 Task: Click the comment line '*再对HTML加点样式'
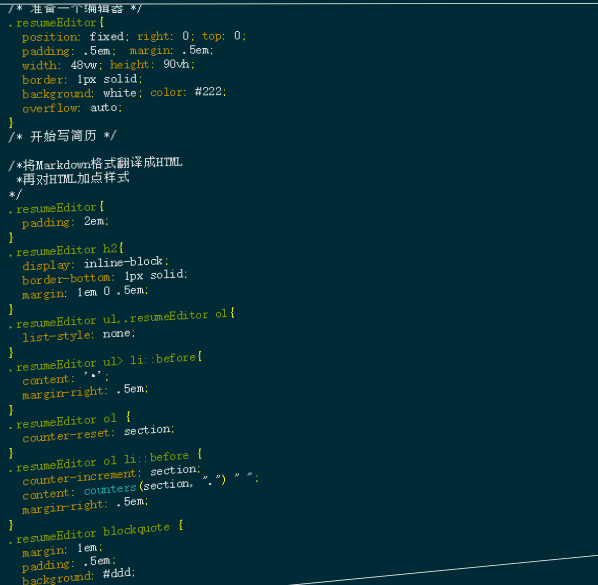[72, 178]
